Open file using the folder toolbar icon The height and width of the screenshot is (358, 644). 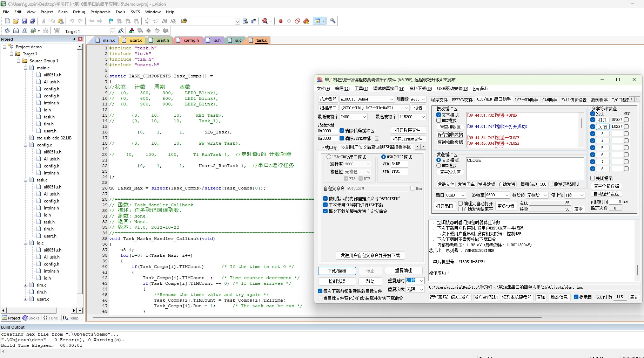16,21
